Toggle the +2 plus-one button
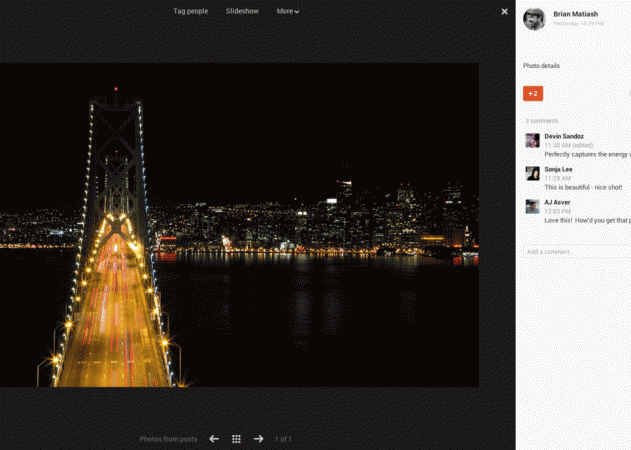 (533, 94)
